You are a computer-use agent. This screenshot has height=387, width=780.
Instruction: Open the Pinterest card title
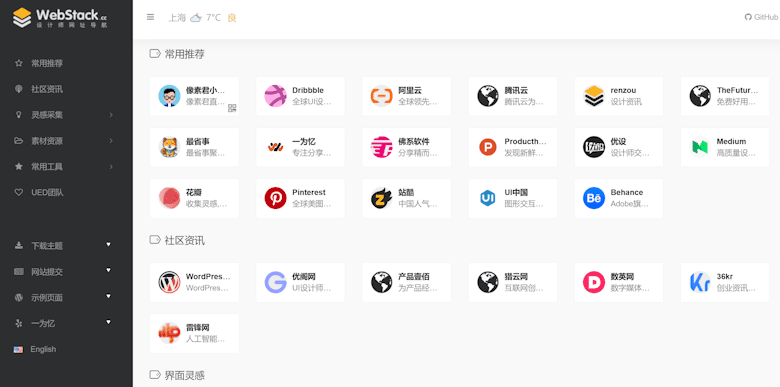click(309, 192)
